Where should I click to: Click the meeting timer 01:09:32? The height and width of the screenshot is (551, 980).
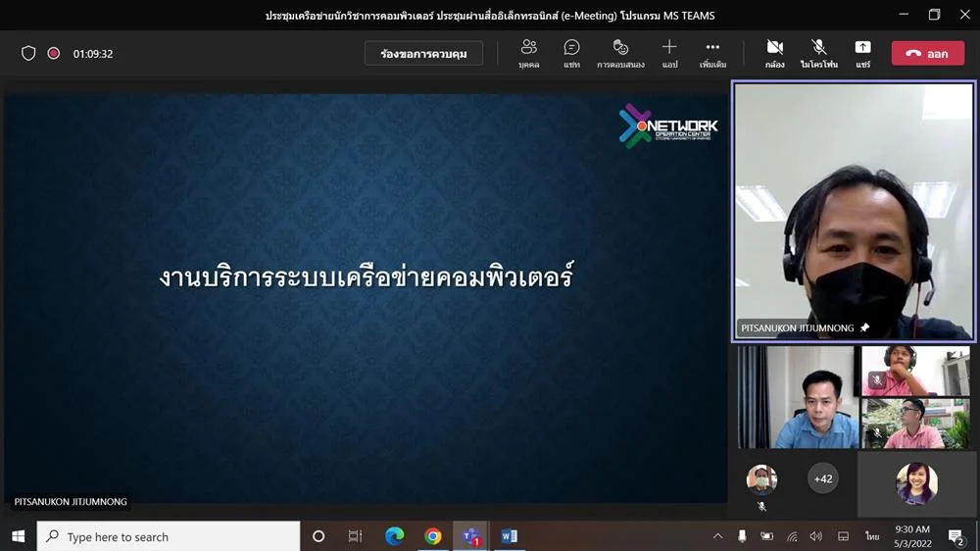coord(93,54)
